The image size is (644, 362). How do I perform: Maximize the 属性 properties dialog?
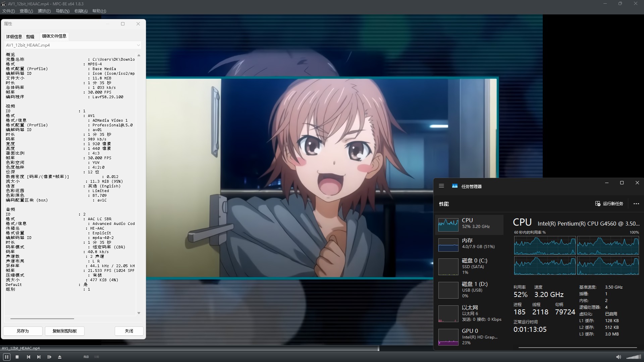click(123, 24)
